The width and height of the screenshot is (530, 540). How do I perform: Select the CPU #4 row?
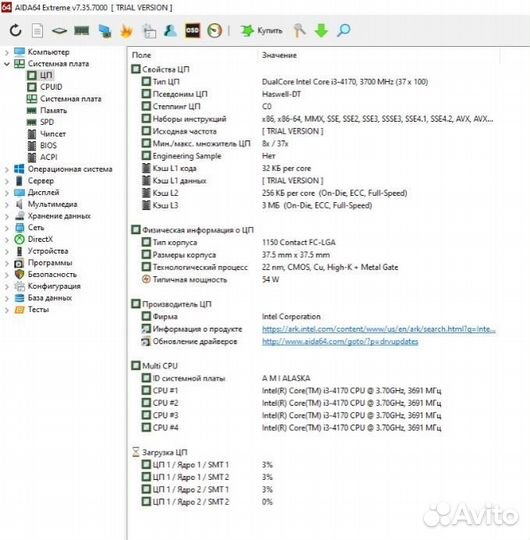click(291, 428)
